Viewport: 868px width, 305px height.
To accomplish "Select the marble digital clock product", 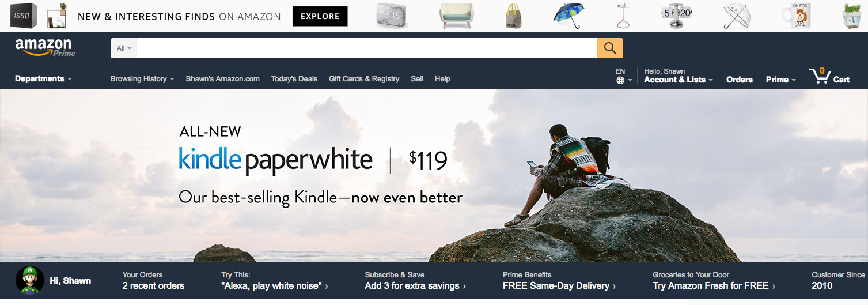I will 392,16.
